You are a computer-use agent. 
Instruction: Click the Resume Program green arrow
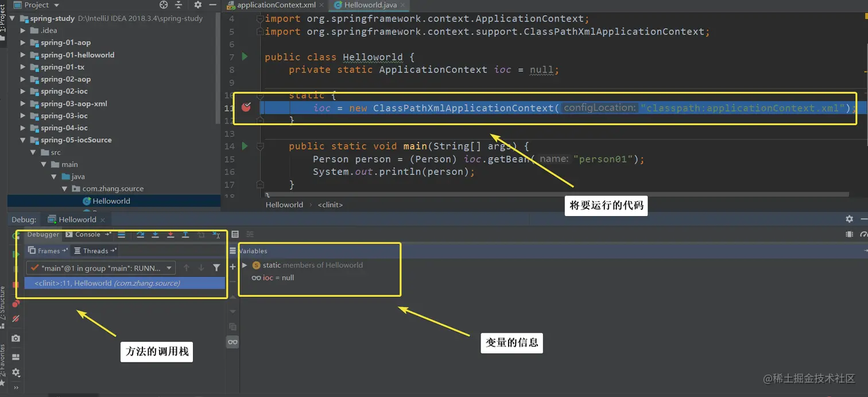pos(16,254)
